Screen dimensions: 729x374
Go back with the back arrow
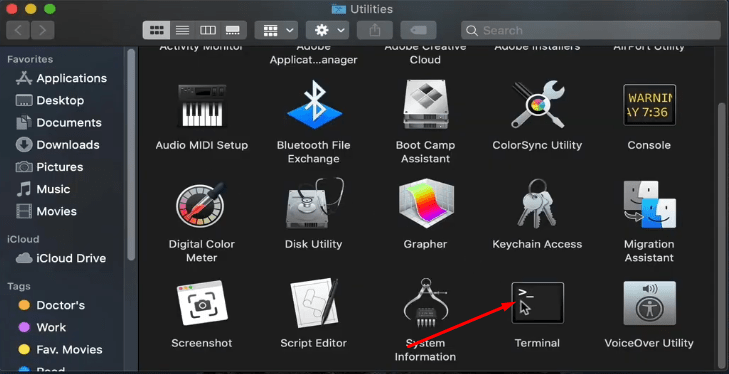pyautogui.click(x=19, y=31)
